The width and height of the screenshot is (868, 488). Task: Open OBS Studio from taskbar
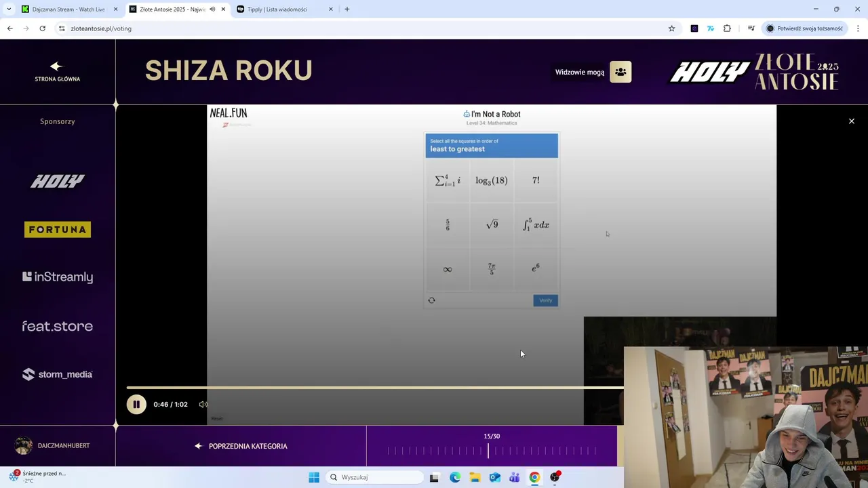pyautogui.click(x=555, y=477)
